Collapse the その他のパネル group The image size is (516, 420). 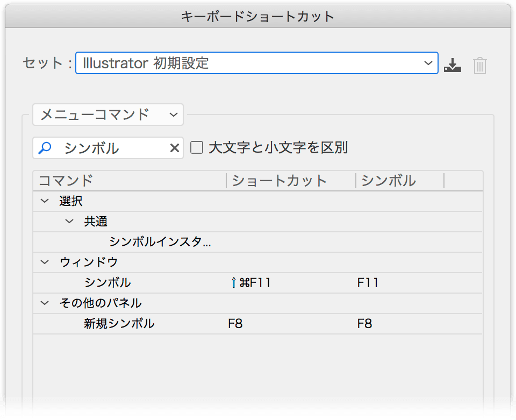pyautogui.click(x=45, y=303)
